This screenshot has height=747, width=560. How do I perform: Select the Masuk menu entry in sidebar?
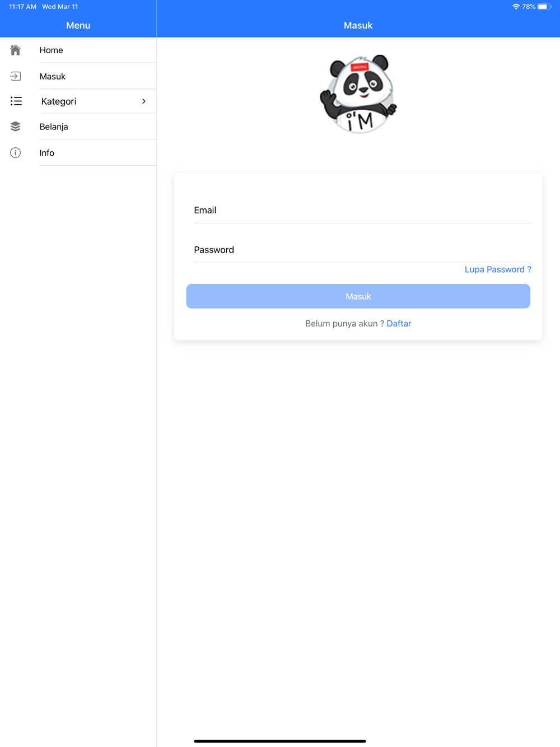(x=78, y=76)
